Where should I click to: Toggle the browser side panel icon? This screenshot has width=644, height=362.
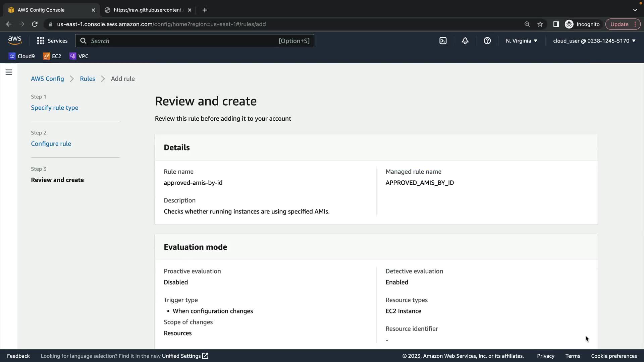(556, 24)
